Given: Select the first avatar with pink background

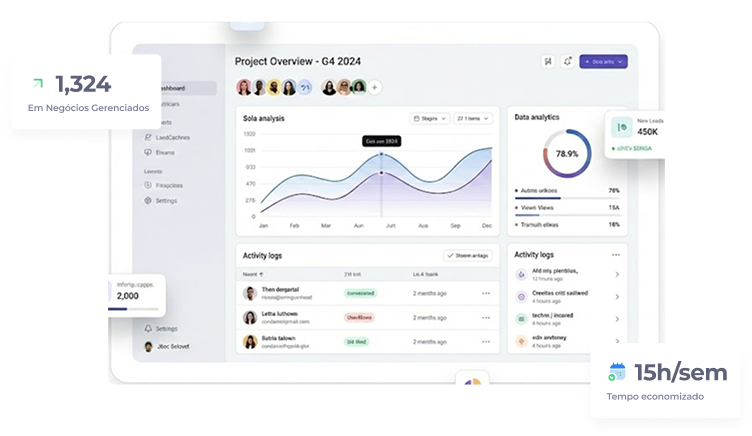Looking at the screenshot, I should 244,87.
